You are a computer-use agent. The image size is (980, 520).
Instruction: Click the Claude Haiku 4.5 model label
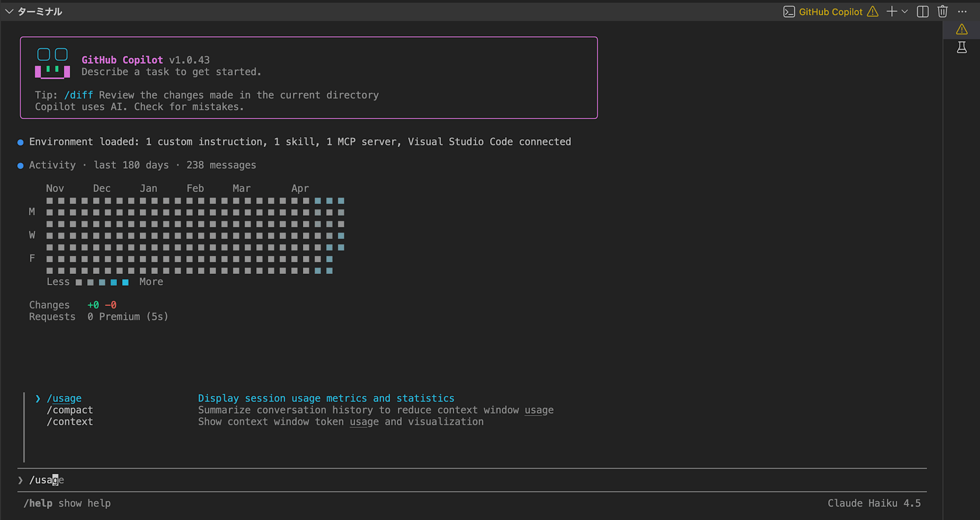click(874, 503)
